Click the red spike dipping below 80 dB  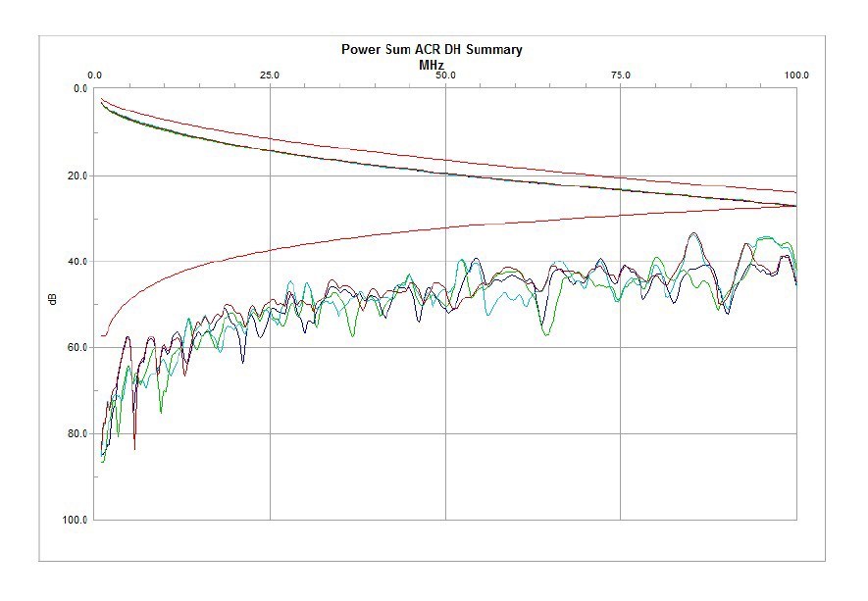[x=134, y=447]
